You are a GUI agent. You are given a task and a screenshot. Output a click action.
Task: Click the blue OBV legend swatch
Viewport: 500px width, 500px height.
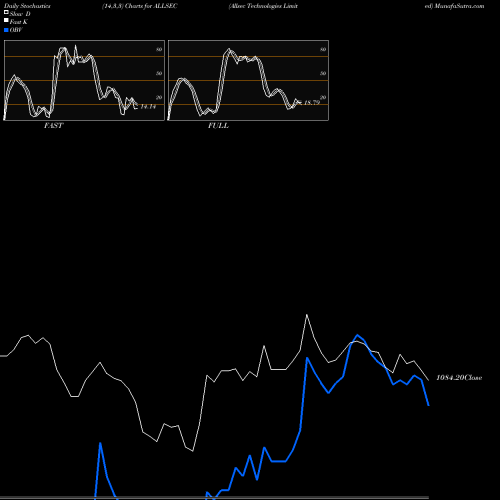click(6, 30)
